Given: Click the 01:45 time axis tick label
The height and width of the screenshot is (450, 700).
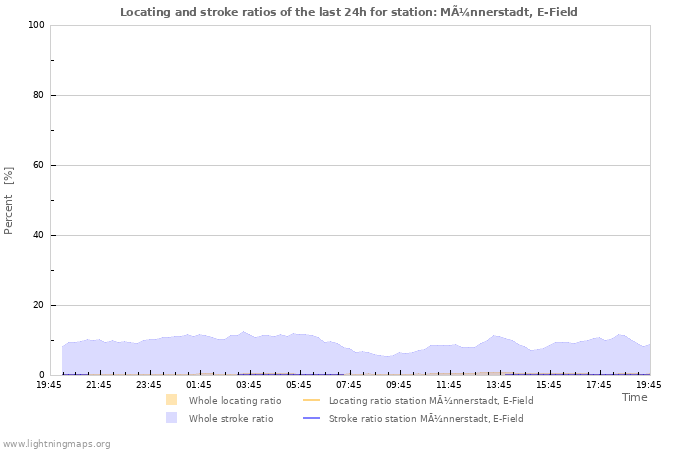Looking at the screenshot, I should pyautogui.click(x=199, y=385).
